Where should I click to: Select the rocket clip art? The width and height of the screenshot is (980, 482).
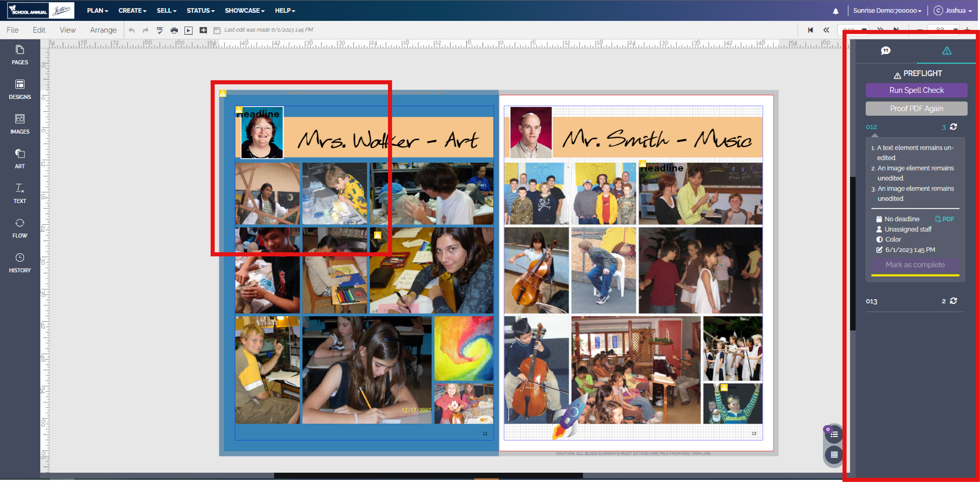click(570, 417)
